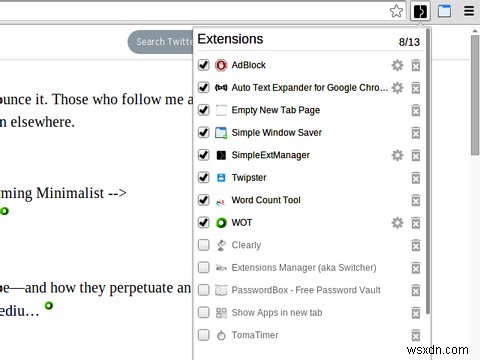
Task: Enable Clearly checkbox
Action: [204, 245]
